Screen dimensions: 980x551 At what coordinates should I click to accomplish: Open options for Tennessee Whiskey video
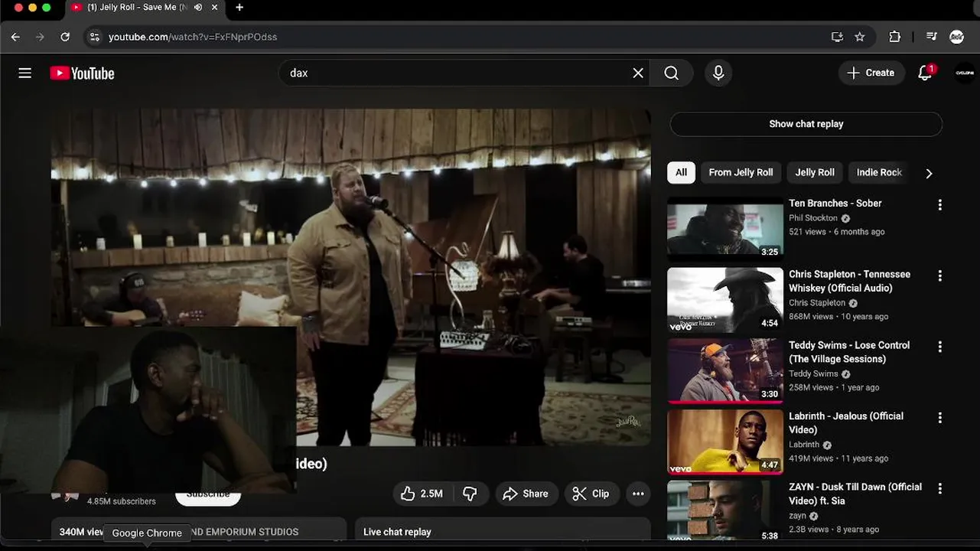tap(939, 275)
